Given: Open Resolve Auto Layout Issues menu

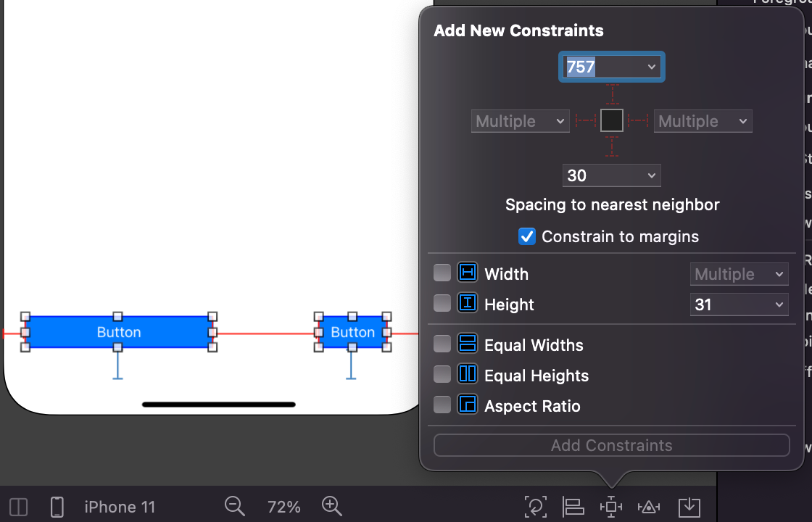Looking at the screenshot, I should click(648, 507).
